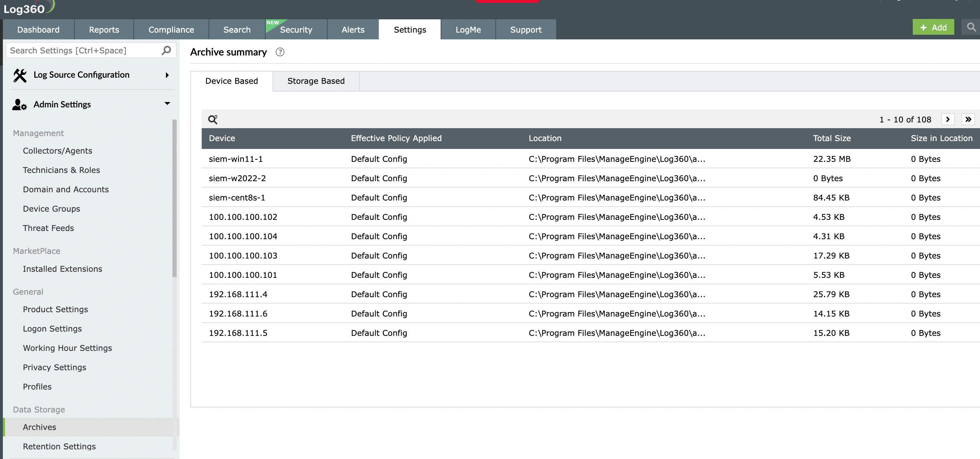Open the global search icon at top right
980x459 pixels.
pos(971,28)
